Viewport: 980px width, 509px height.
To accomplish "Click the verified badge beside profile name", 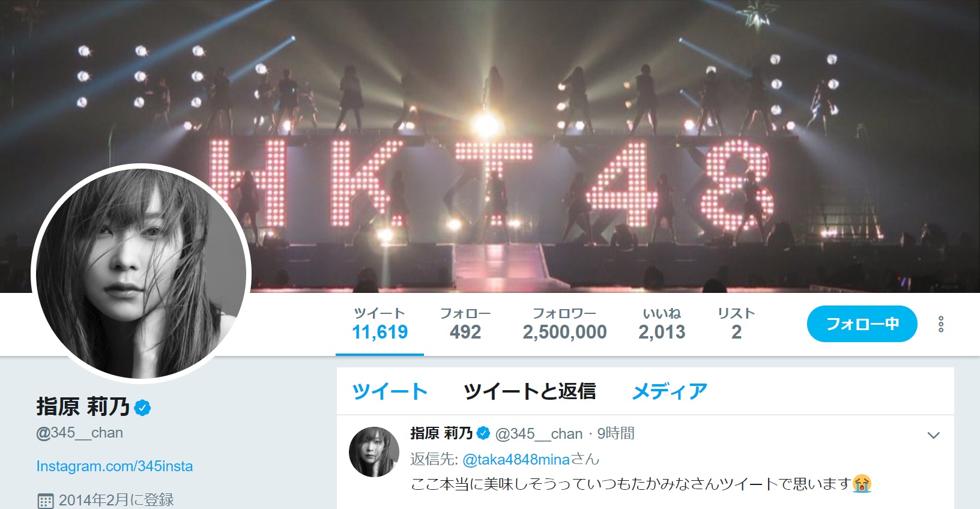I will click(142, 408).
